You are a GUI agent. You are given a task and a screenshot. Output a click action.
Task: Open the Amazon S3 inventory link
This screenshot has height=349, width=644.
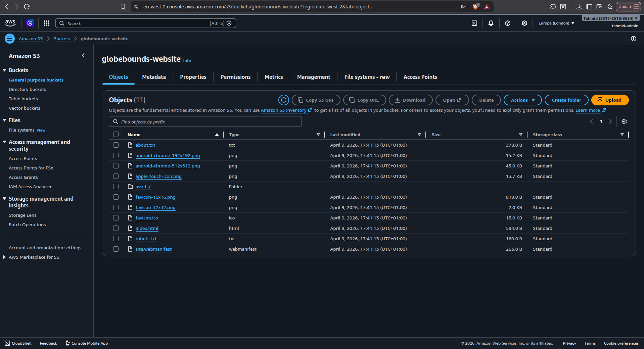286,110
